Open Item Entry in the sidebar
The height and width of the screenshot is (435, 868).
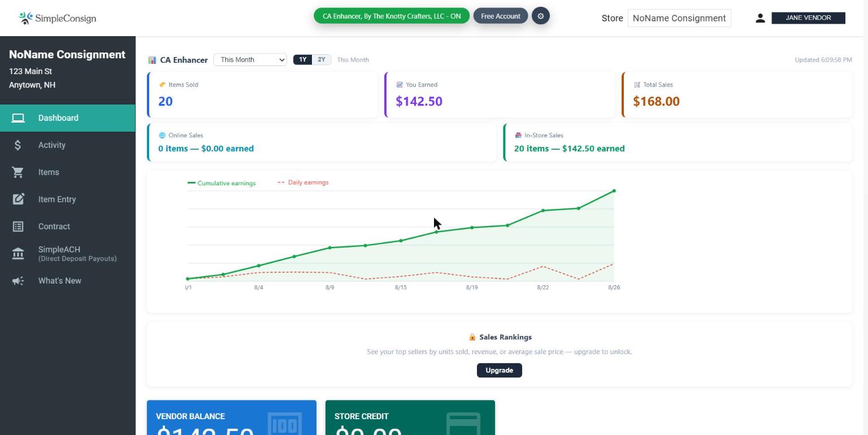click(x=68, y=199)
